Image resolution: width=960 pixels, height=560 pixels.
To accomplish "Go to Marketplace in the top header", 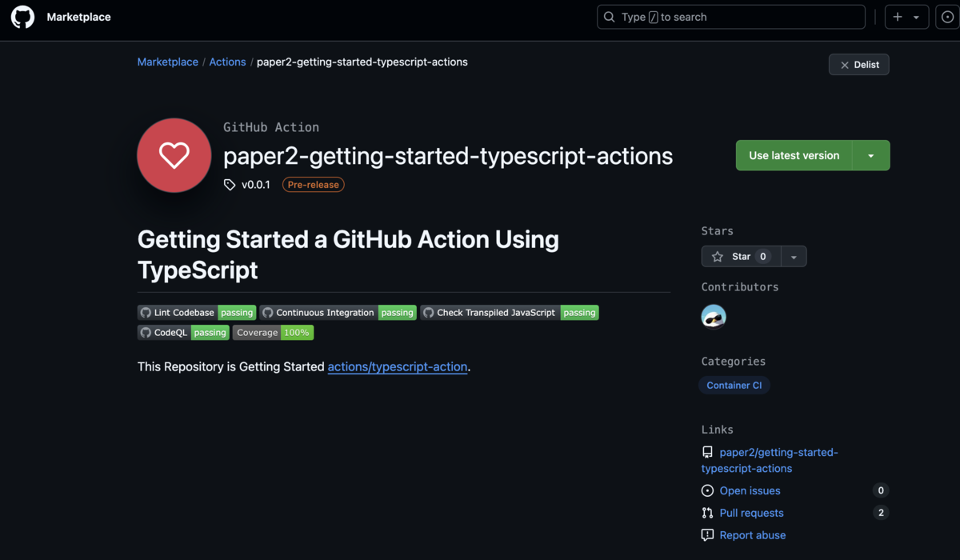I will (x=79, y=17).
